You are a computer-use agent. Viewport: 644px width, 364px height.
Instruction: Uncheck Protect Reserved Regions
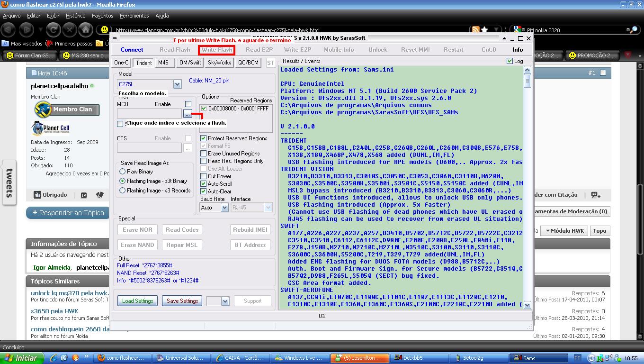[x=204, y=138]
